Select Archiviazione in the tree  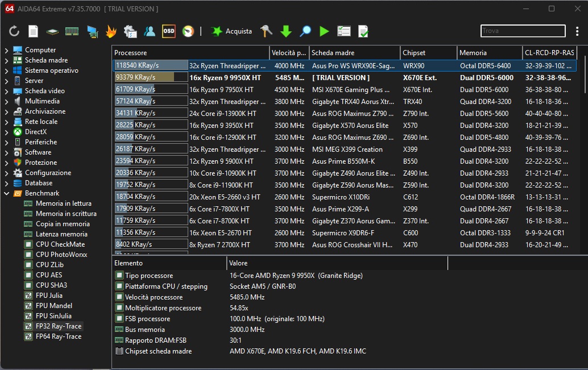click(45, 111)
